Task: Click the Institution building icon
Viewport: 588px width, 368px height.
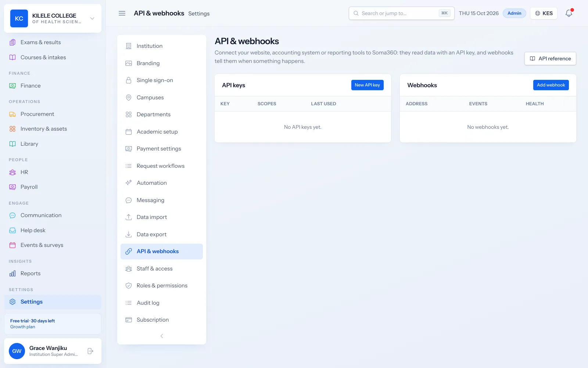Action: (x=129, y=46)
